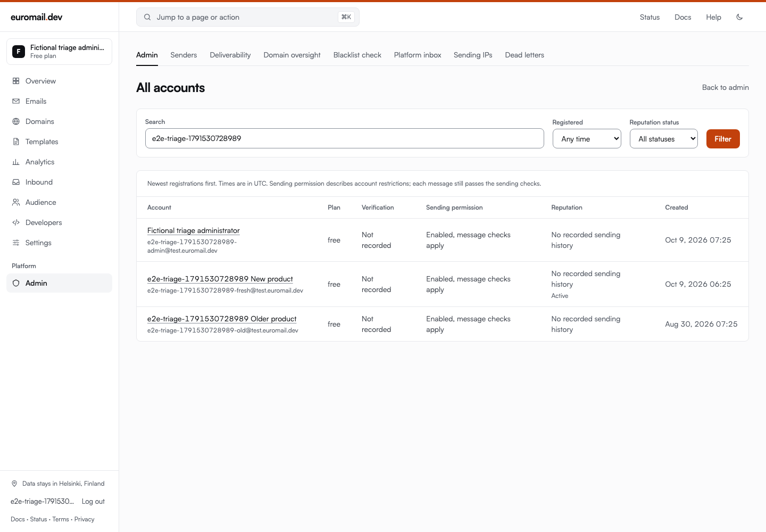Viewport: 766px width, 532px height.
Task: Switch to the Dead letters tab
Action: point(524,55)
